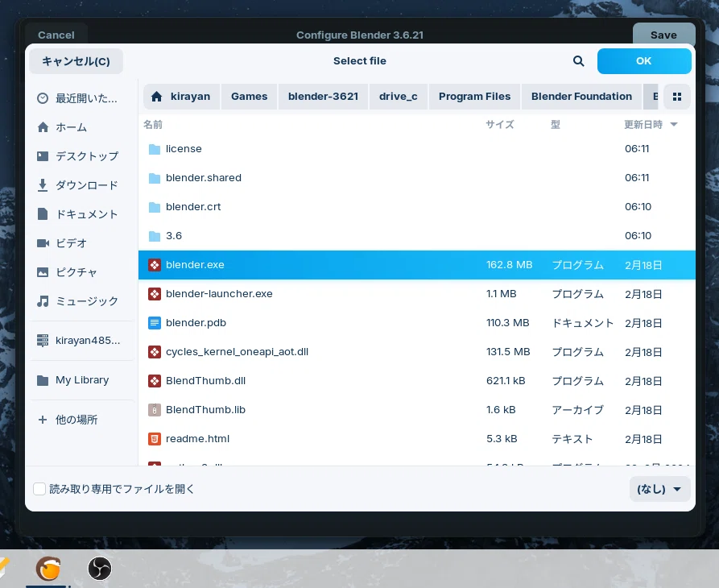Click the ドキュメント type cell of blender.pdb

pos(582,323)
